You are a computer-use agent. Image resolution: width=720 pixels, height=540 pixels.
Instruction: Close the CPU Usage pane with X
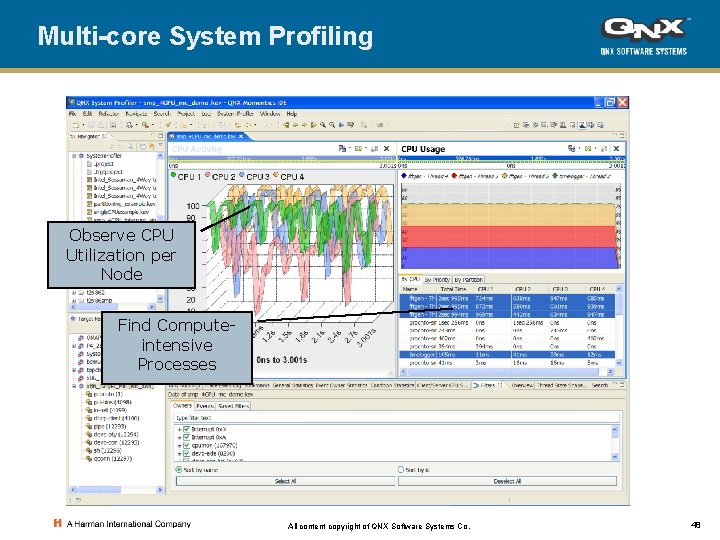pyautogui.click(x=616, y=148)
